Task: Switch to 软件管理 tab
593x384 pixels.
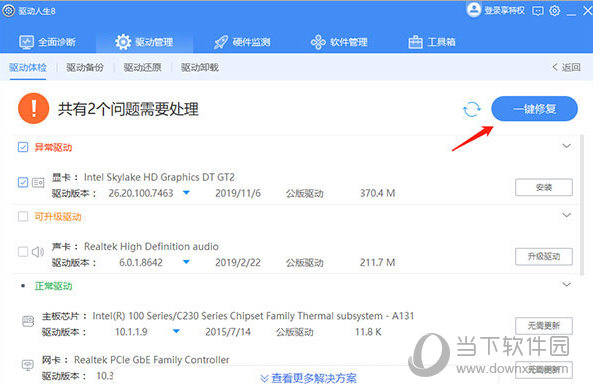Action: click(x=339, y=42)
